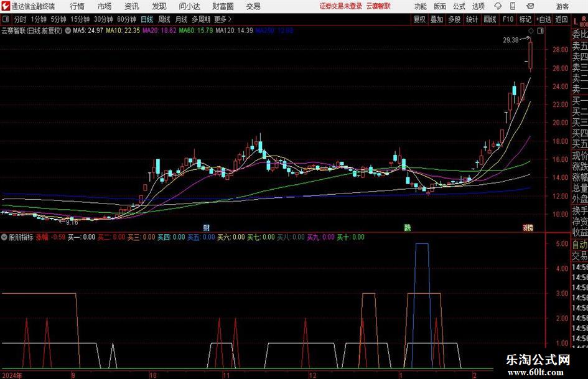The image size is (588, 379).
Task: Open the 资讯 menu
Action: (x=132, y=6)
